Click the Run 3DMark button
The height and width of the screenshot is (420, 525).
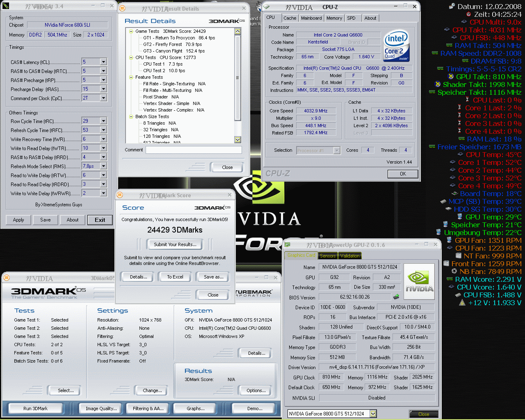[x=36, y=409]
